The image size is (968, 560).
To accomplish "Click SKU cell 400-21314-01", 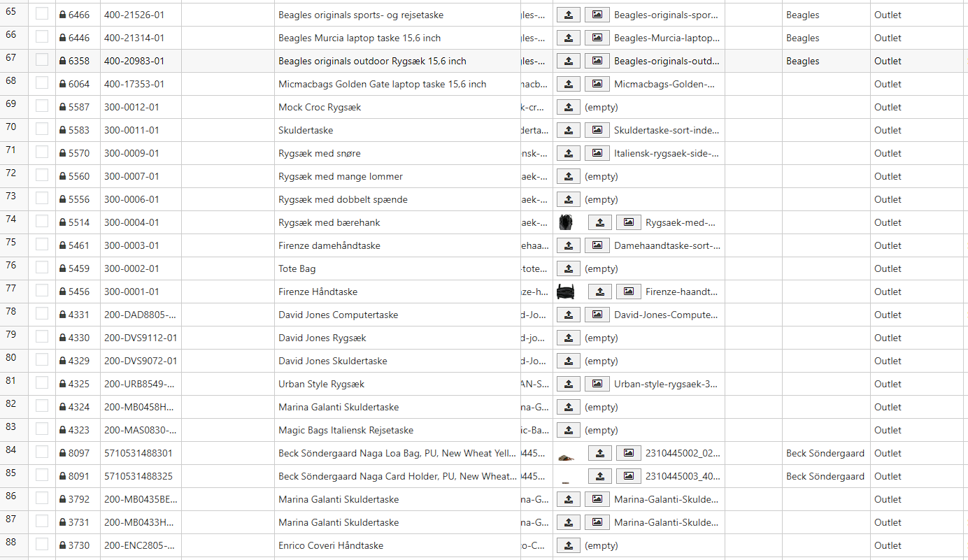I will pyautogui.click(x=141, y=38).
